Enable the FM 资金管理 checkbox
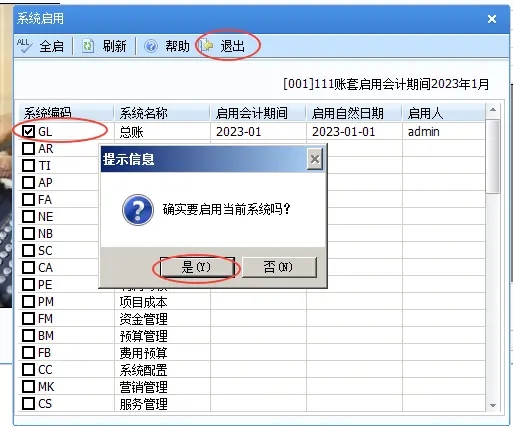Viewport: 513px width, 426px height. (28, 318)
